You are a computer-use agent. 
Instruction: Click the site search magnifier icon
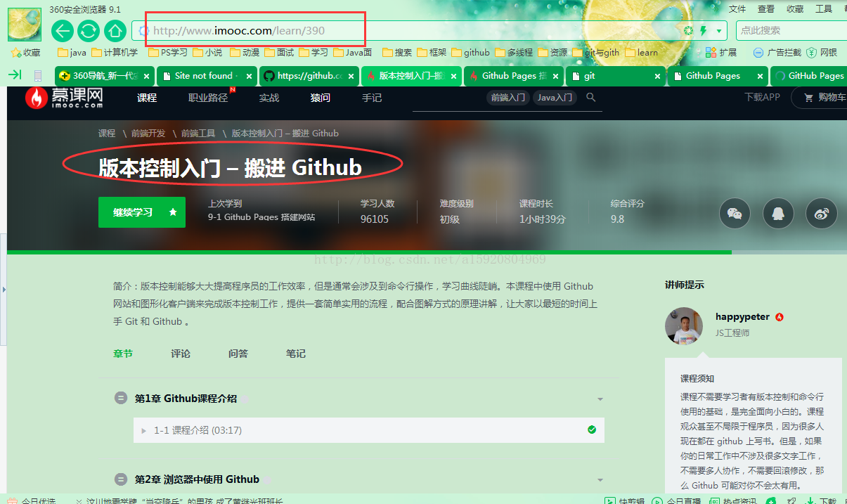591,98
